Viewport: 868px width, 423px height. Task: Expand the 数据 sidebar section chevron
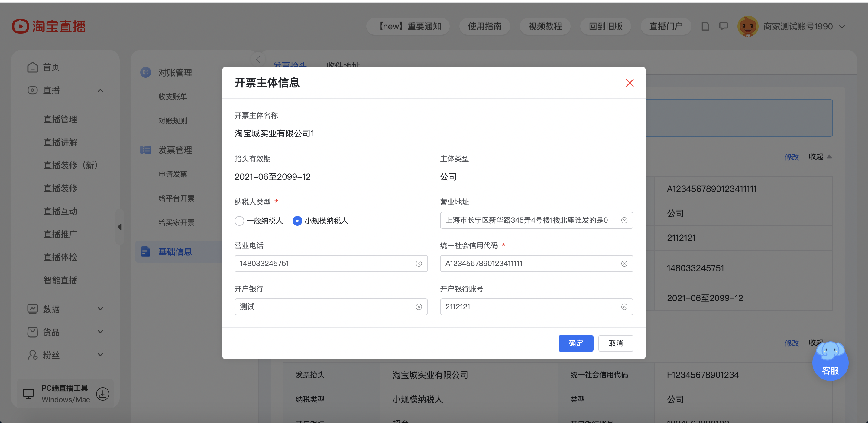100,309
